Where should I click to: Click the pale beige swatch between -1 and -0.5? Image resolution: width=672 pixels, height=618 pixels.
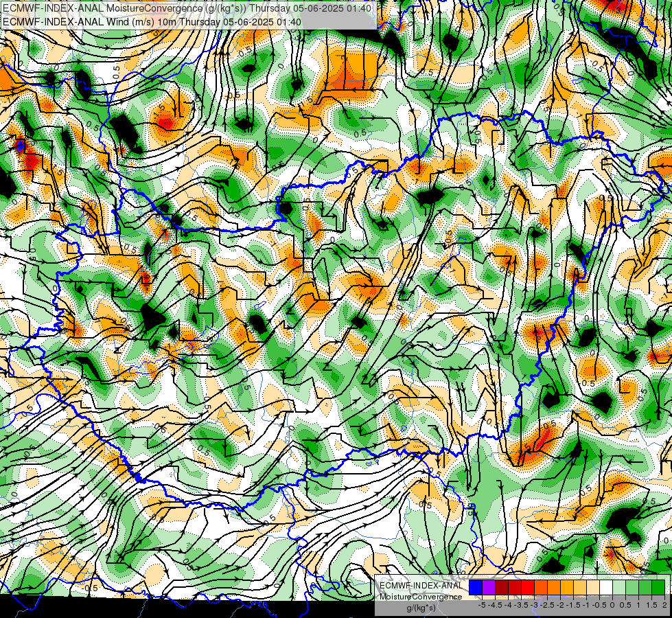click(x=593, y=587)
